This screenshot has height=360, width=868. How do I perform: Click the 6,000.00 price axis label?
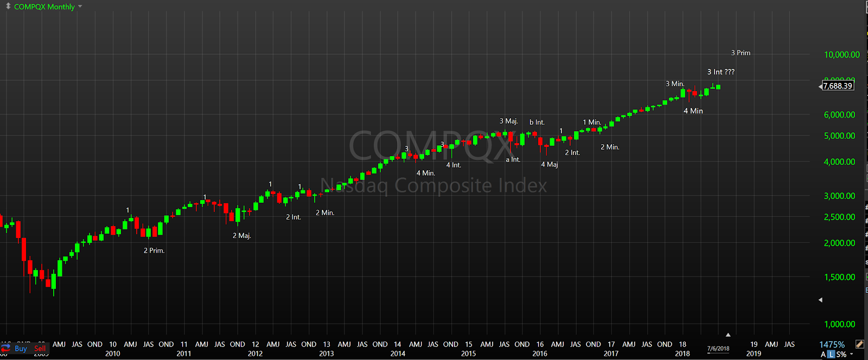[x=839, y=115]
